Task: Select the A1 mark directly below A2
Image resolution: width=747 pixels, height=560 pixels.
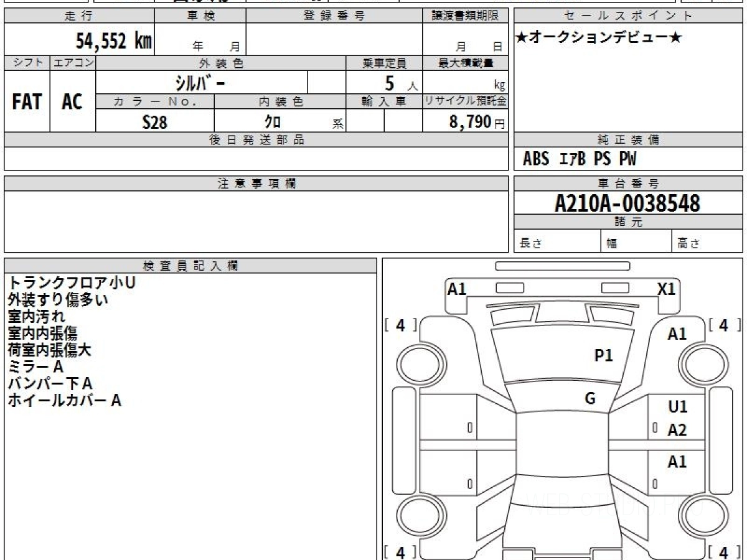Action: pyautogui.click(x=677, y=462)
